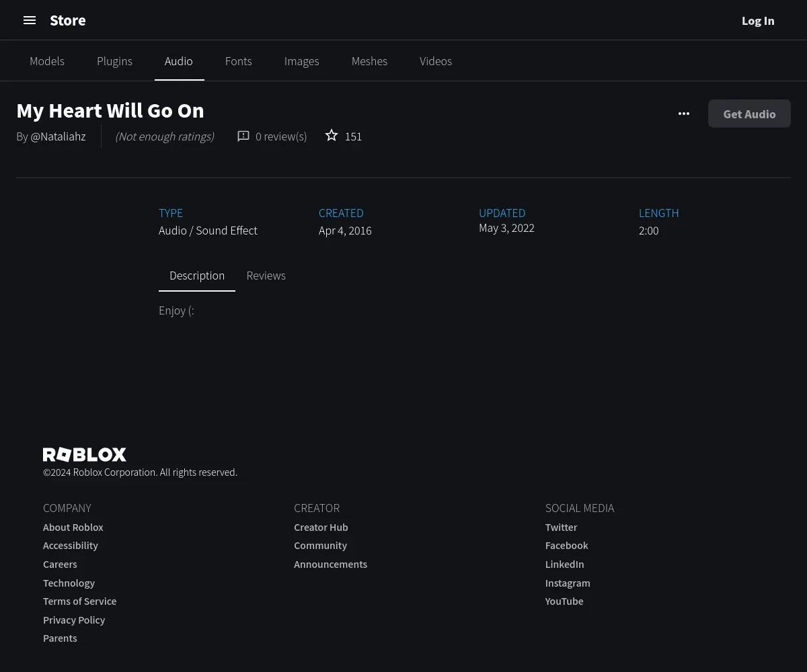This screenshot has width=807, height=672.
Task: Open the Privacy Policy link
Action: [x=74, y=620]
